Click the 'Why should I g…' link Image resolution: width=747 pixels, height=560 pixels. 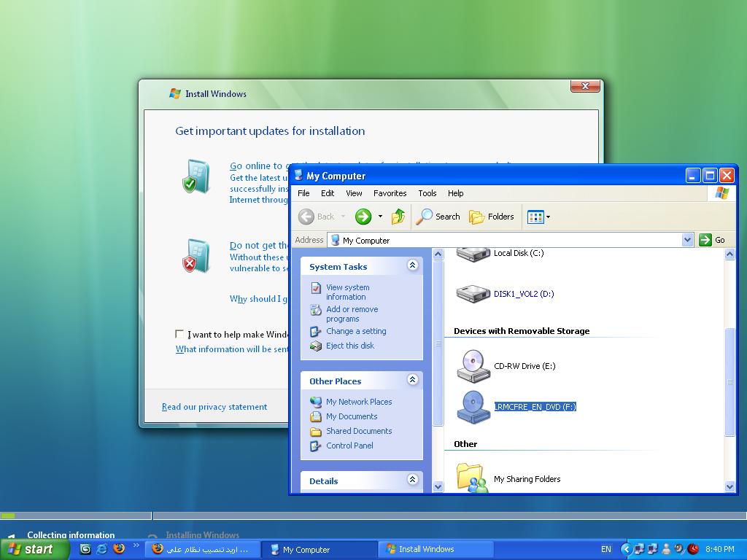tap(259, 299)
